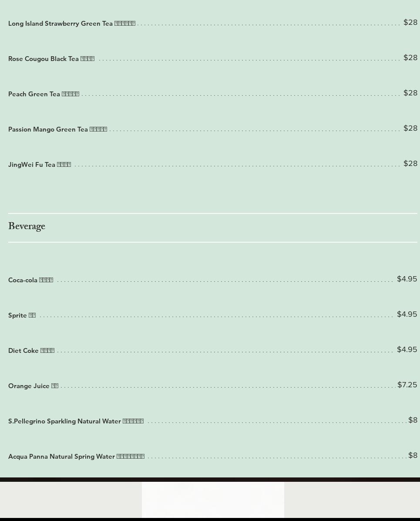
Task: Click S.Pellegrino Sparkling Natural Water item
Action: [x=76, y=421]
